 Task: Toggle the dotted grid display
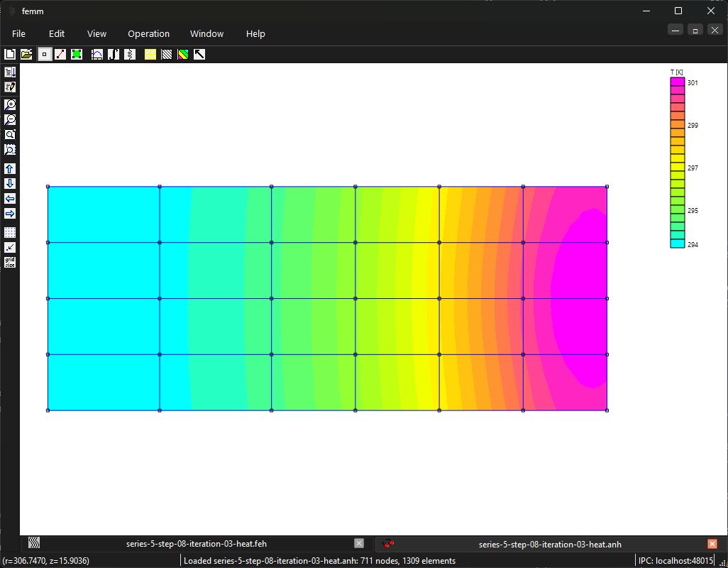pos(10,232)
